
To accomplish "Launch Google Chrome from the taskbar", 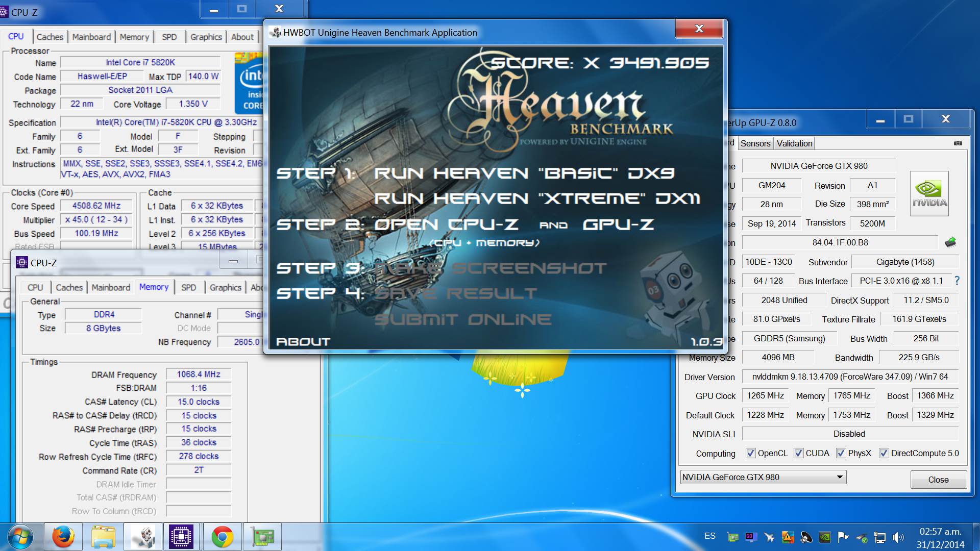I will [222, 537].
